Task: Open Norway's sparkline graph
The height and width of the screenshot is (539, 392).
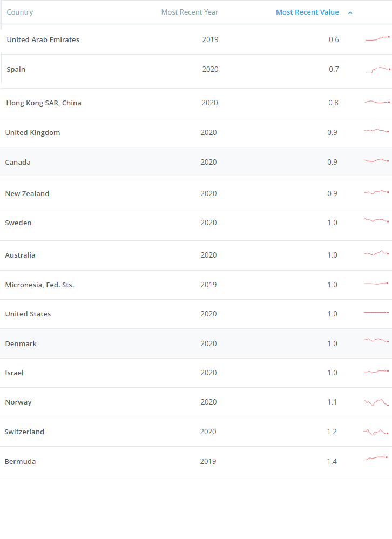Action: tap(376, 402)
